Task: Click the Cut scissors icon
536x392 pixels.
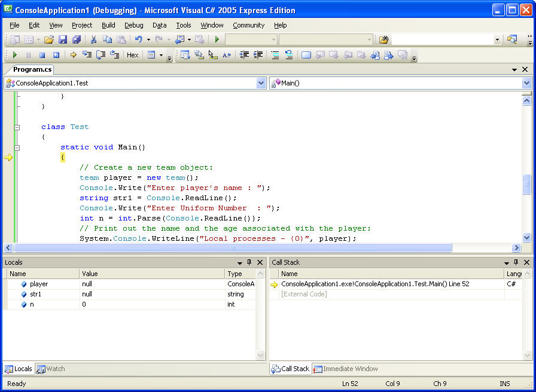Action: [93, 39]
